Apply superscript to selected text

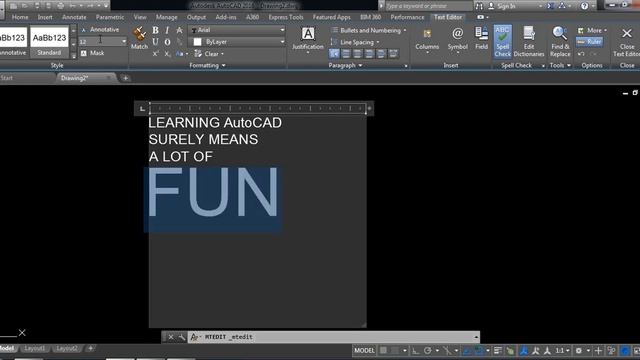156,54
